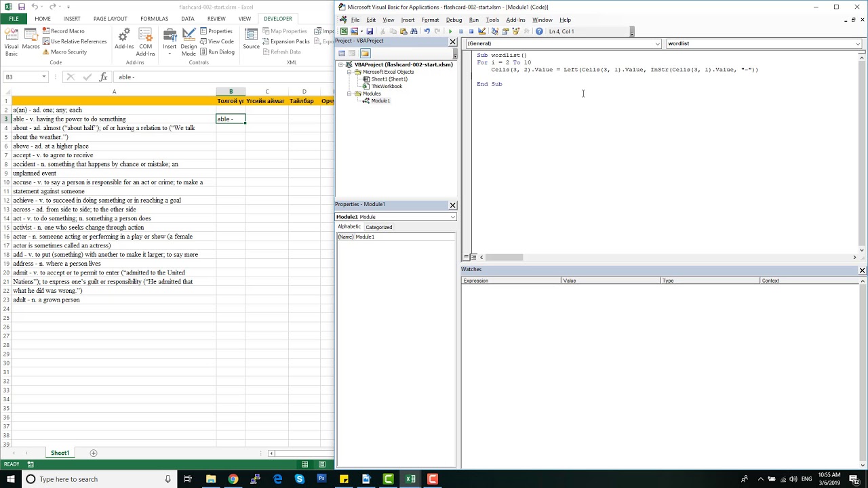Toggle Design Mode in Developer tab
This screenshot has height=488, width=868.
(x=189, y=43)
